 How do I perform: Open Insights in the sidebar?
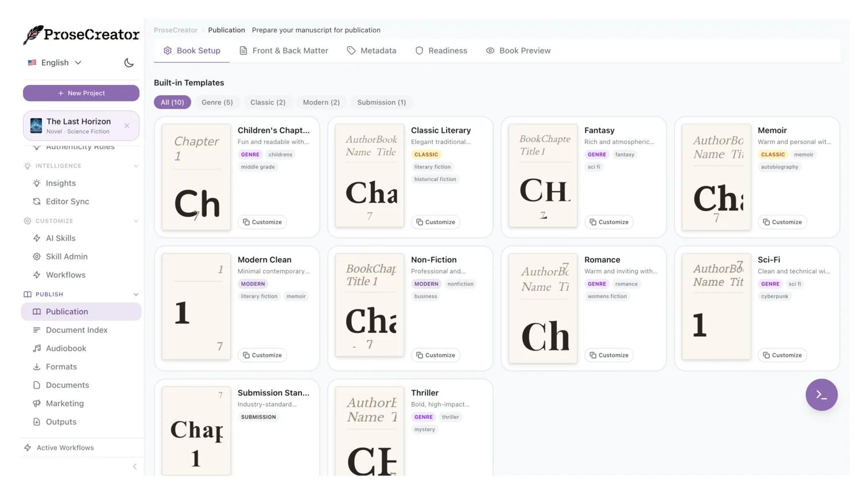60,184
